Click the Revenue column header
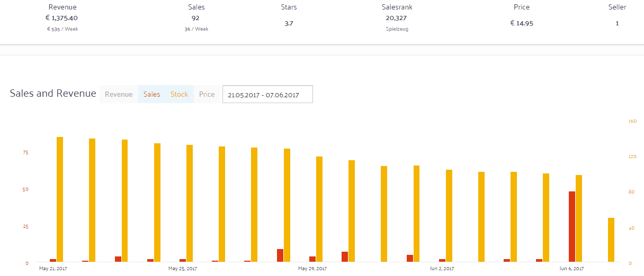The width and height of the screenshot is (644, 276). coord(62,7)
